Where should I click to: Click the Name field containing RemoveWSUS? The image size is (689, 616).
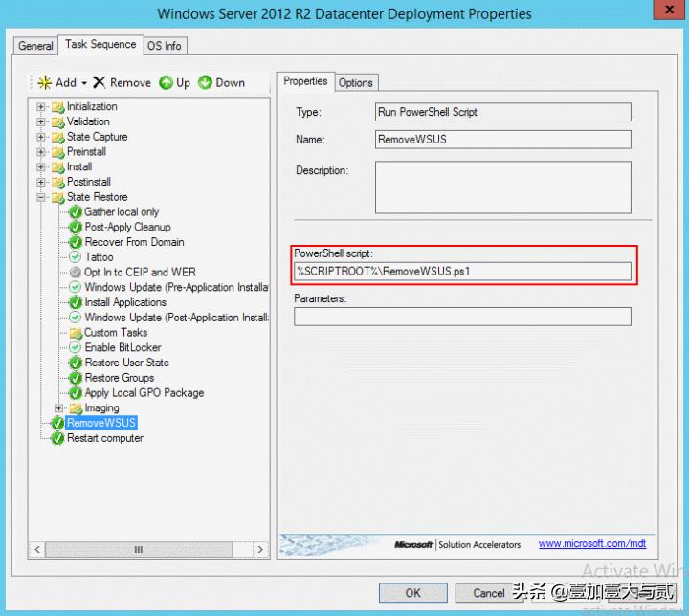[503, 140]
